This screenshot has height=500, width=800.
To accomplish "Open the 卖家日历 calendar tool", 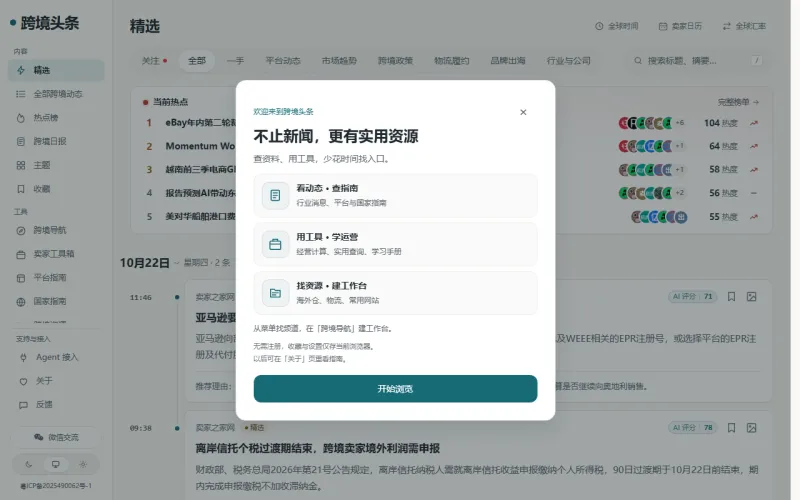I will point(681,26).
